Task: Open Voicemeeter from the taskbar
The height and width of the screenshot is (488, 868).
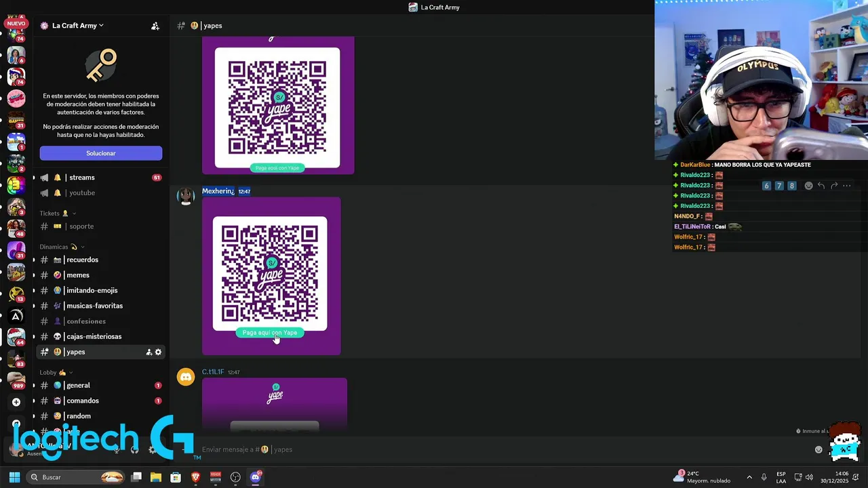Action: tap(216, 477)
